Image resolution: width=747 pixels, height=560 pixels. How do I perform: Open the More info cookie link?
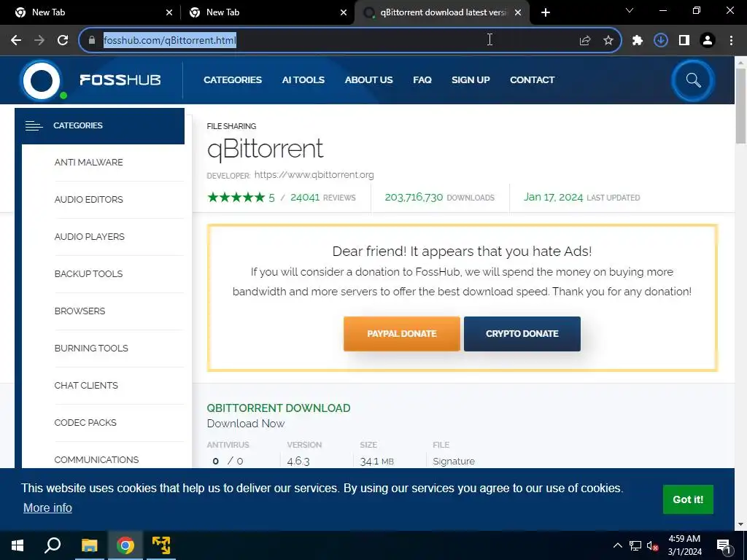47,507
